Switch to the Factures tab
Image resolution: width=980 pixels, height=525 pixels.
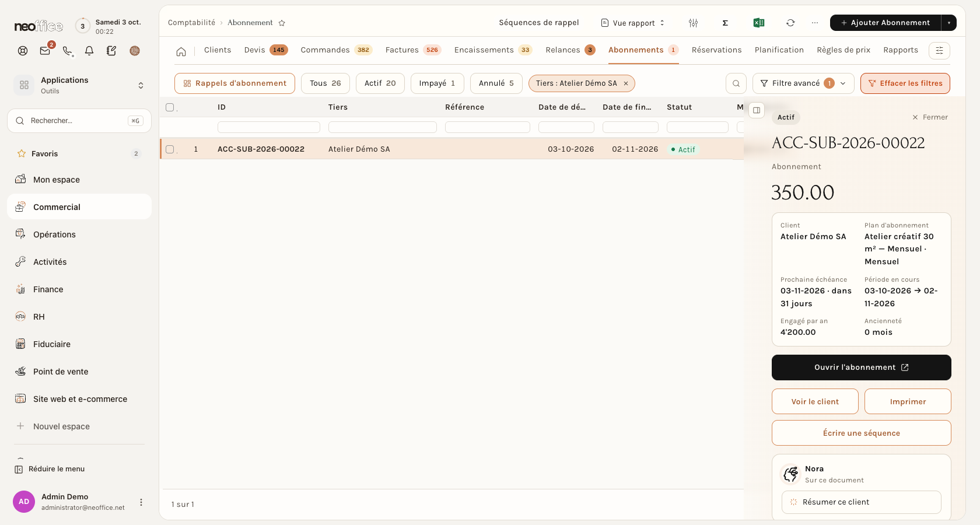[413, 50]
